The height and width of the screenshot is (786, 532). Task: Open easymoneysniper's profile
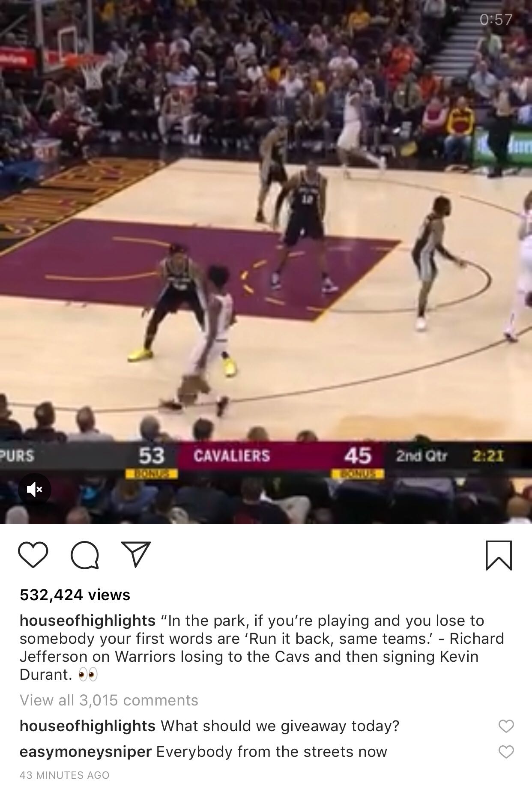pyautogui.click(x=86, y=752)
